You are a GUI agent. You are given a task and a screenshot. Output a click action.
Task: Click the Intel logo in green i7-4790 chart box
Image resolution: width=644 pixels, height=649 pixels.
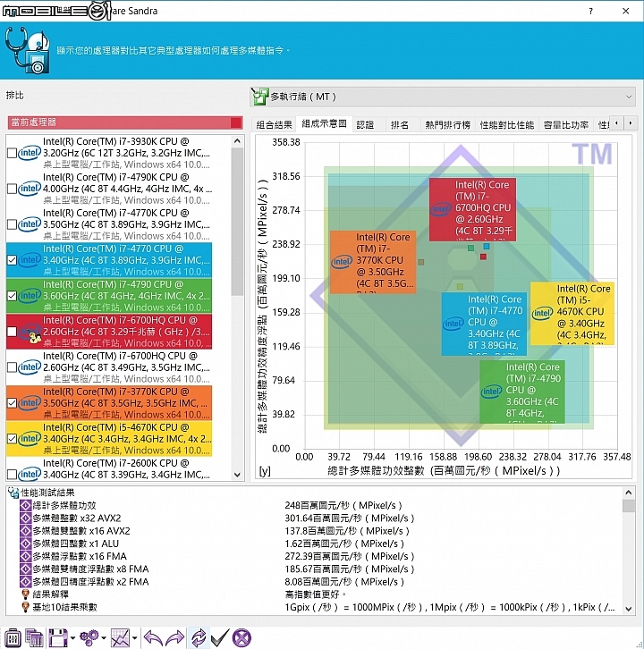[x=492, y=392]
